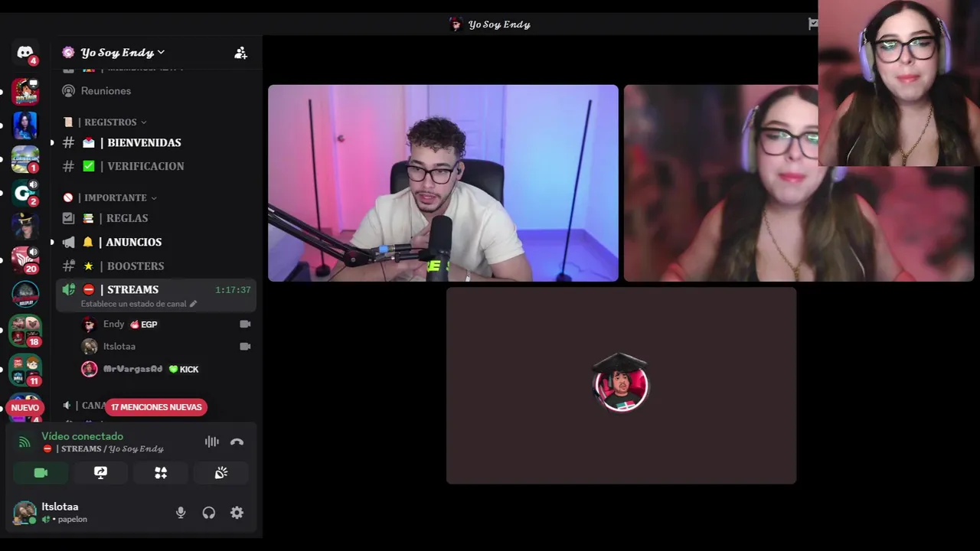Select the MrVargasRd avatar tile

point(621,386)
